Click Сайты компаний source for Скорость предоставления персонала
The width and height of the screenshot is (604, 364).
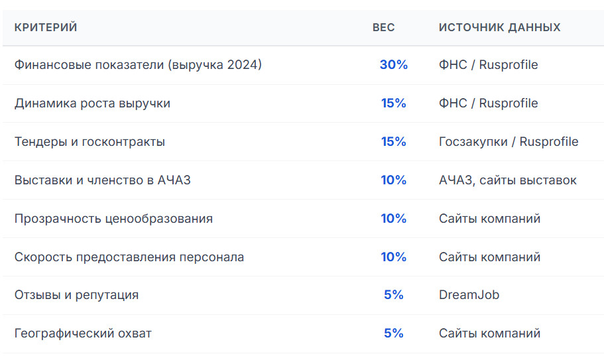tap(489, 257)
